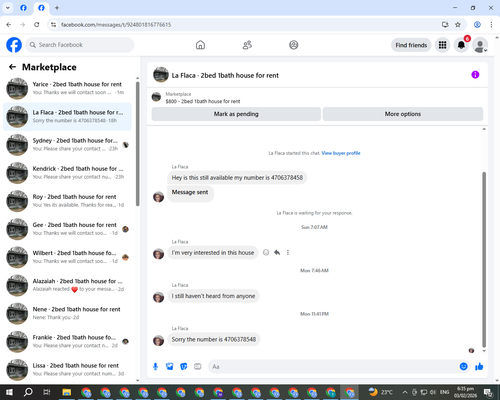Click Mark as pending button
Screen dimensions: 500x400
pos(236,114)
